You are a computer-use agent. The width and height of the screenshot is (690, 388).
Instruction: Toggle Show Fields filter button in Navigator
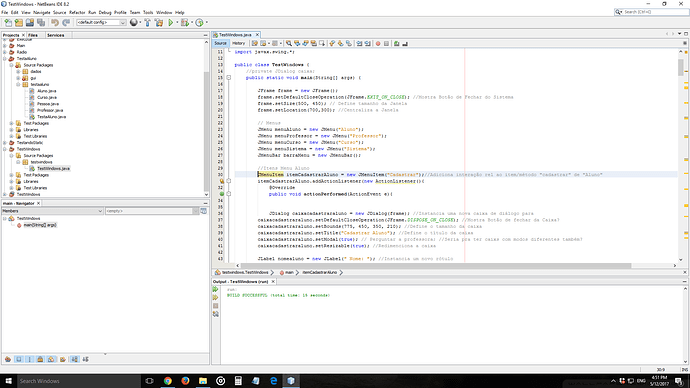point(18,359)
